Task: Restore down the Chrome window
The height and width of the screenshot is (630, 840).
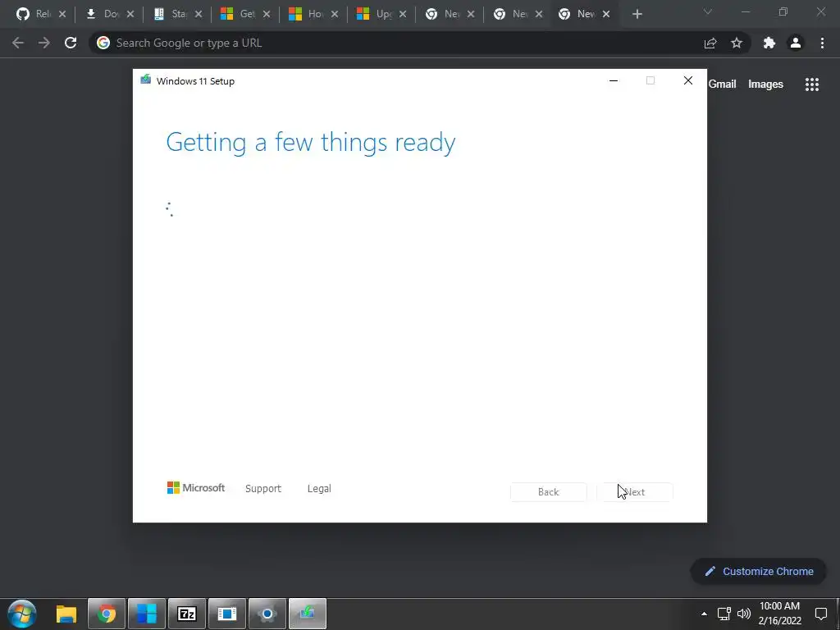Action: (x=783, y=11)
